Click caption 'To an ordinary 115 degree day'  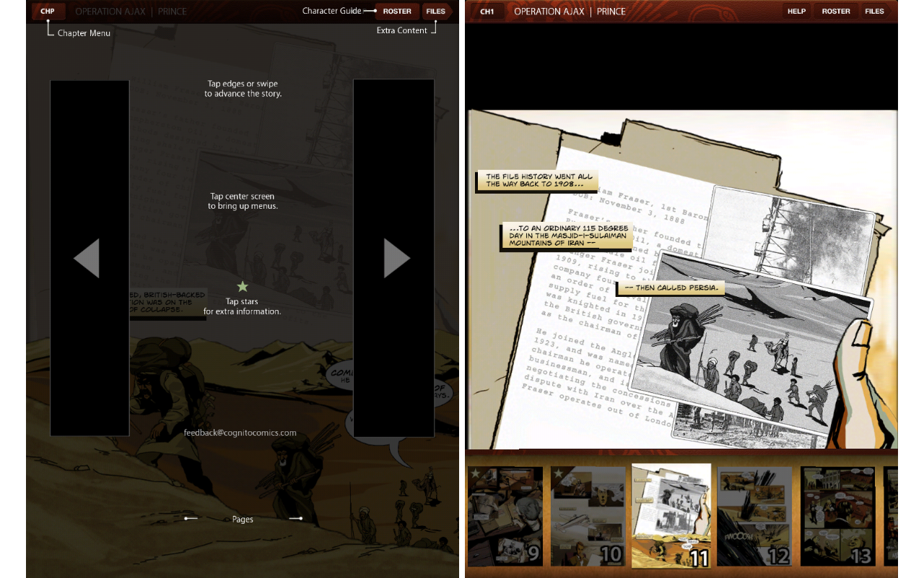pos(567,236)
